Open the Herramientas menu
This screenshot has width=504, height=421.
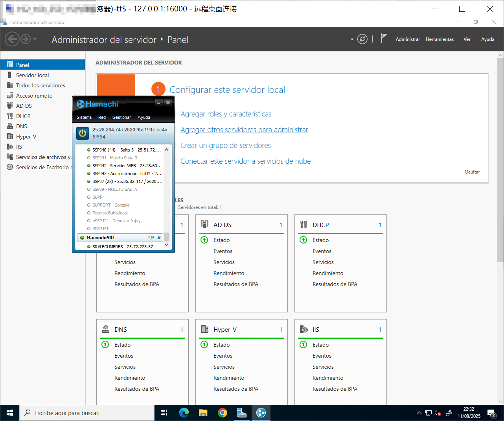440,39
